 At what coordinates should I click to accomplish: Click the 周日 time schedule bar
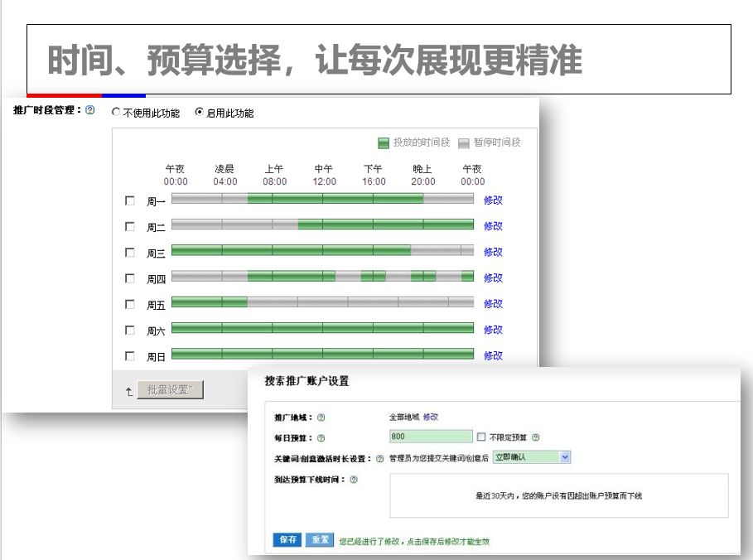click(323, 354)
